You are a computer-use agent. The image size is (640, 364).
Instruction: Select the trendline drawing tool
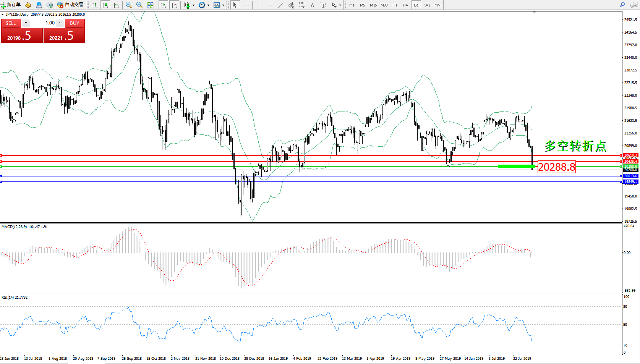tap(280, 5)
